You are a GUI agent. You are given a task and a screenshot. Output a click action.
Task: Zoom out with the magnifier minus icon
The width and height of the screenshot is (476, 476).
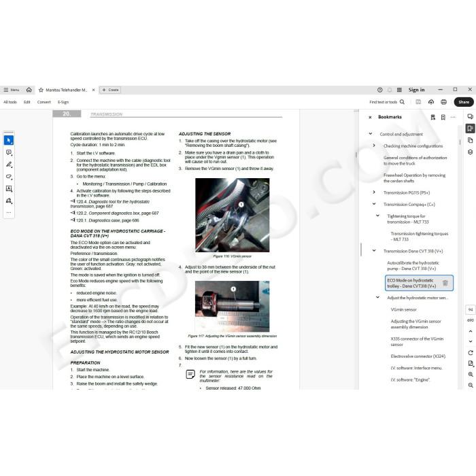point(471,385)
